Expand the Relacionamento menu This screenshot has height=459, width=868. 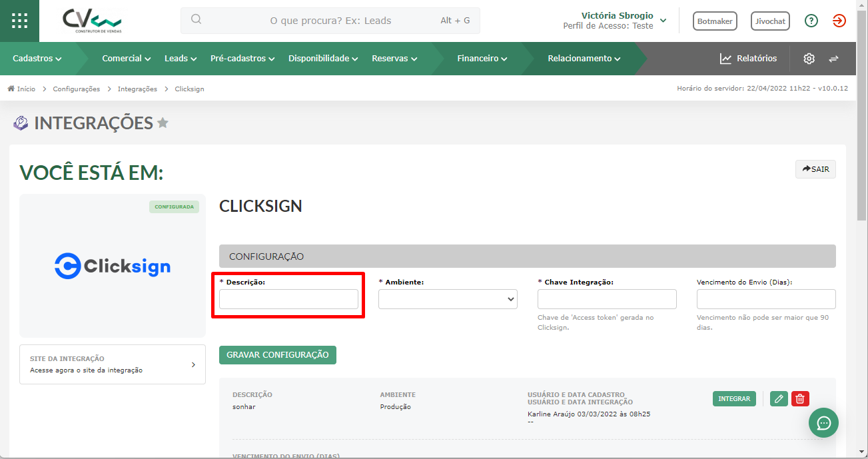[x=584, y=59]
